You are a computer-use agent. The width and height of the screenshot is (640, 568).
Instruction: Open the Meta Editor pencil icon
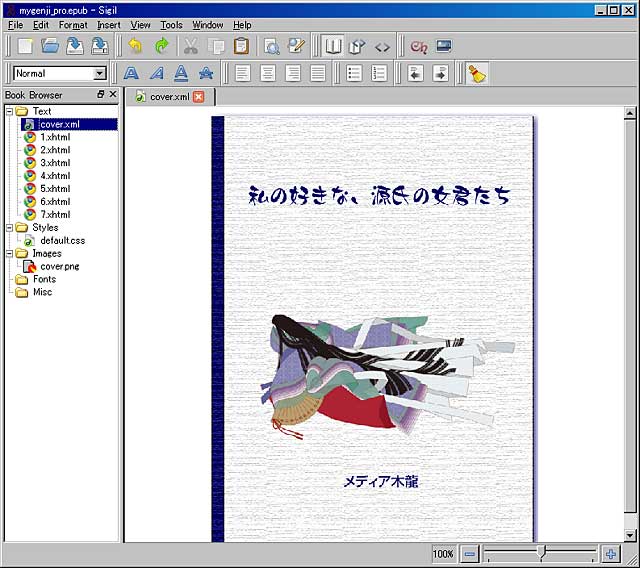click(297, 46)
